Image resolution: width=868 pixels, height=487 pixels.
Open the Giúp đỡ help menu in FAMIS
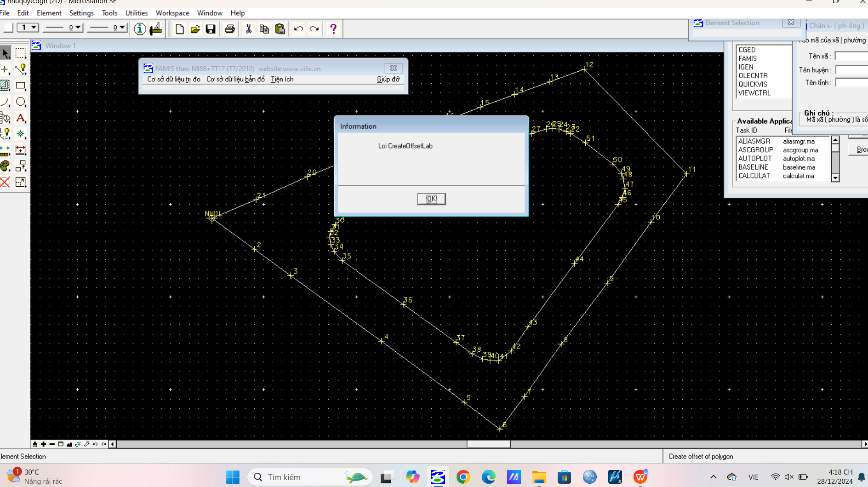coord(388,79)
